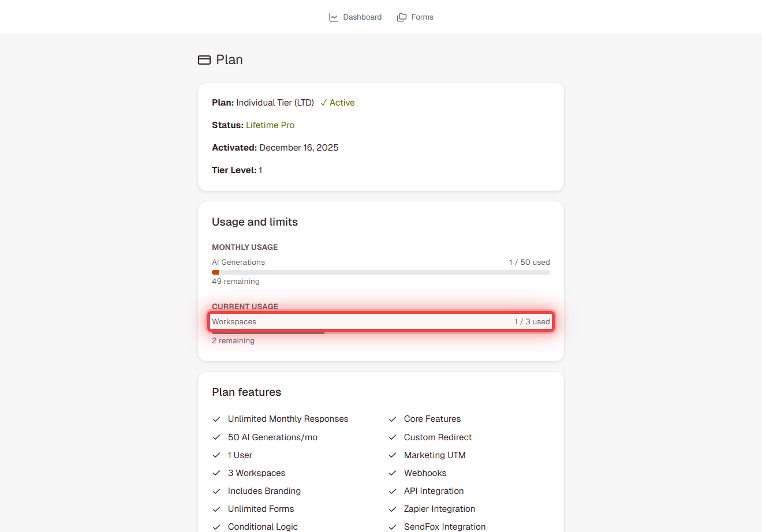Viewport: 762px width, 532px height.
Task: Click the checkmark next to Conditional Logic
Action: tap(216, 526)
